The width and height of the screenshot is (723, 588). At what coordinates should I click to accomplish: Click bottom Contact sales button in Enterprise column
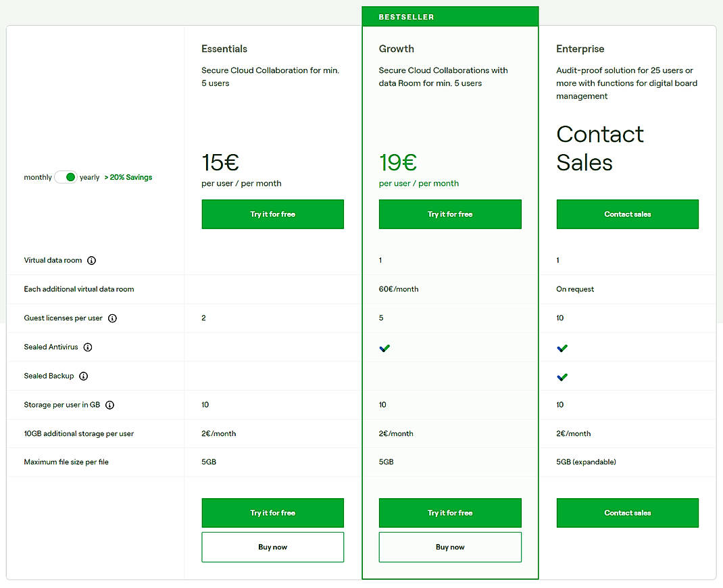coord(628,513)
